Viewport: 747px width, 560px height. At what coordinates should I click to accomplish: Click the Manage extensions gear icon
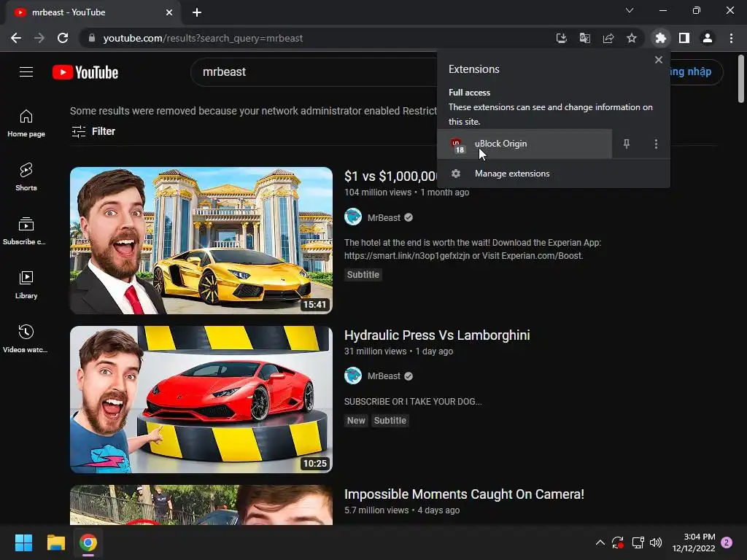click(x=456, y=174)
